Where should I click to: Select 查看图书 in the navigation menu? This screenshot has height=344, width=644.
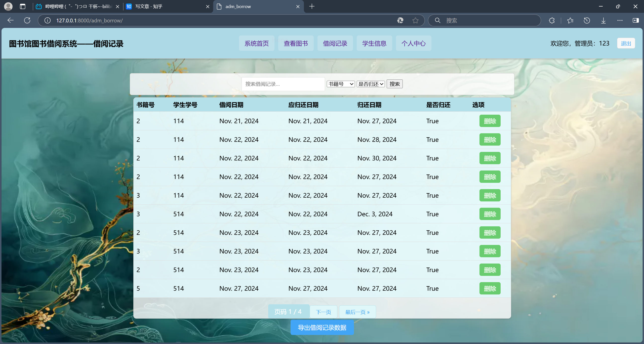[296, 43]
